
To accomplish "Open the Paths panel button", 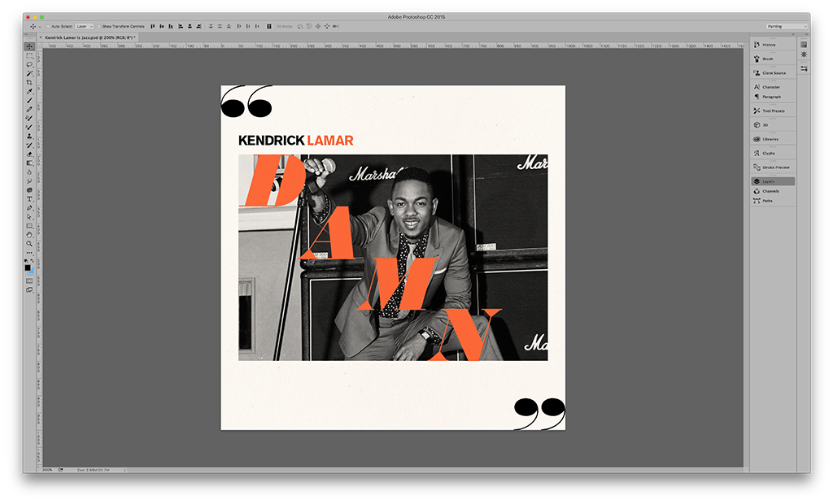I will pyautogui.click(x=773, y=201).
